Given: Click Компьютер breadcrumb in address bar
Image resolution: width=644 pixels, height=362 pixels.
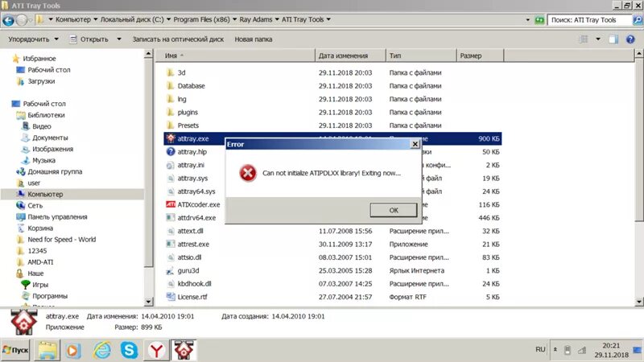Looking at the screenshot, I should click(x=73, y=19).
